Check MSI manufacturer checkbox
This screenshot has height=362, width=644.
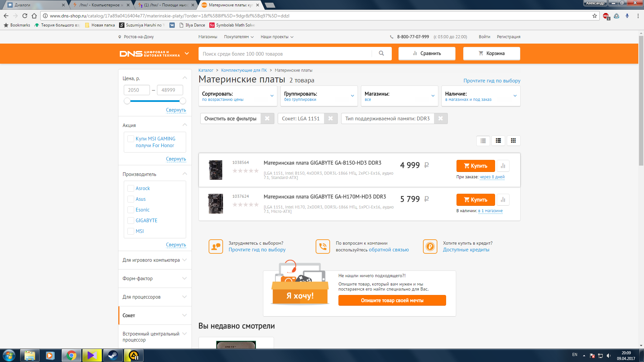131,231
